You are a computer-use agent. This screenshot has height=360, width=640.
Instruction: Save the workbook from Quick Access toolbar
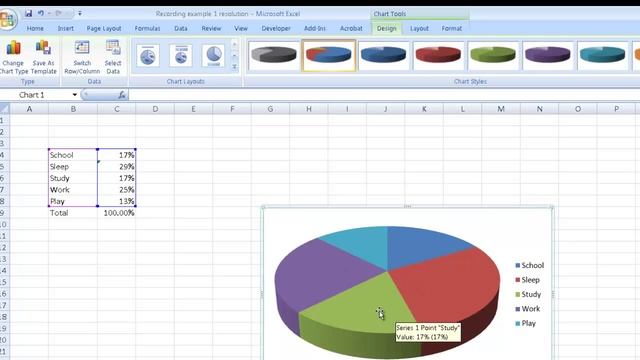click(28, 13)
